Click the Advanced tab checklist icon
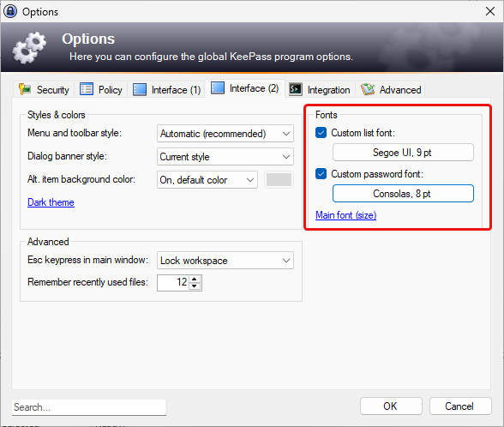The width and height of the screenshot is (504, 427). click(x=368, y=89)
